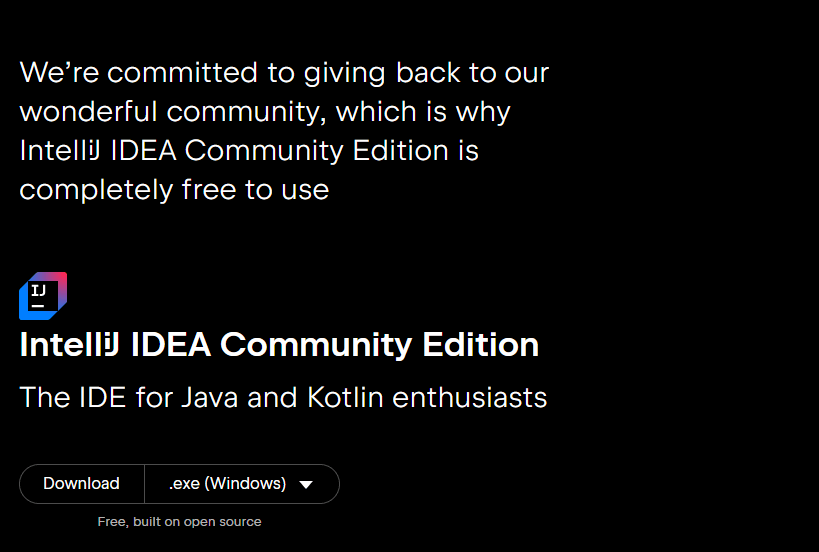Click the "We're committed to giving back" line
The width and height of the screenshot is (819, 552).
(x=284, y=73)
